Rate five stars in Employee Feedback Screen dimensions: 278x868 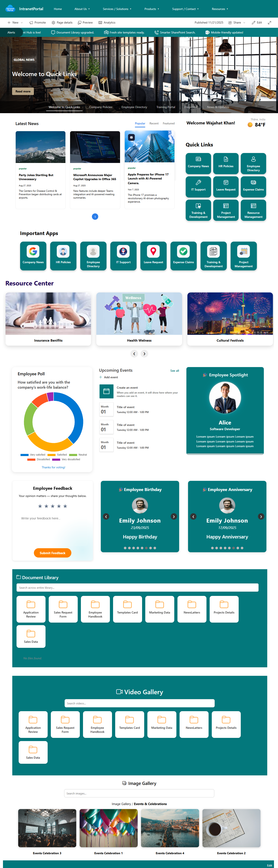coord(65,506)
